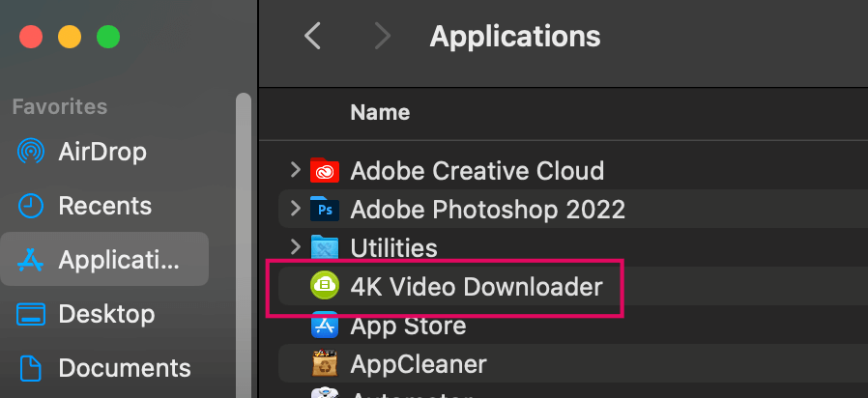Select the Adobe Creative Cloud row name

tap(477, 170)
